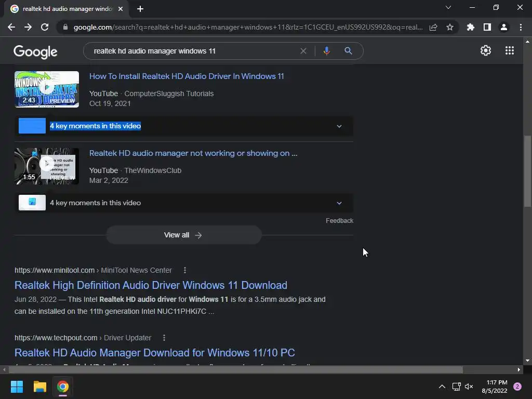532x399 pixels.
Task: Open options for the minitool.com result
Action: pyautogui.click(x=184, y=270)
